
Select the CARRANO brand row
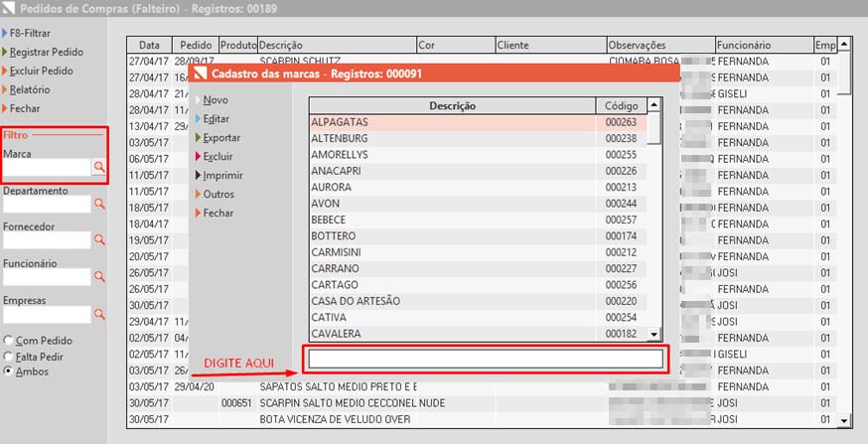478,268
